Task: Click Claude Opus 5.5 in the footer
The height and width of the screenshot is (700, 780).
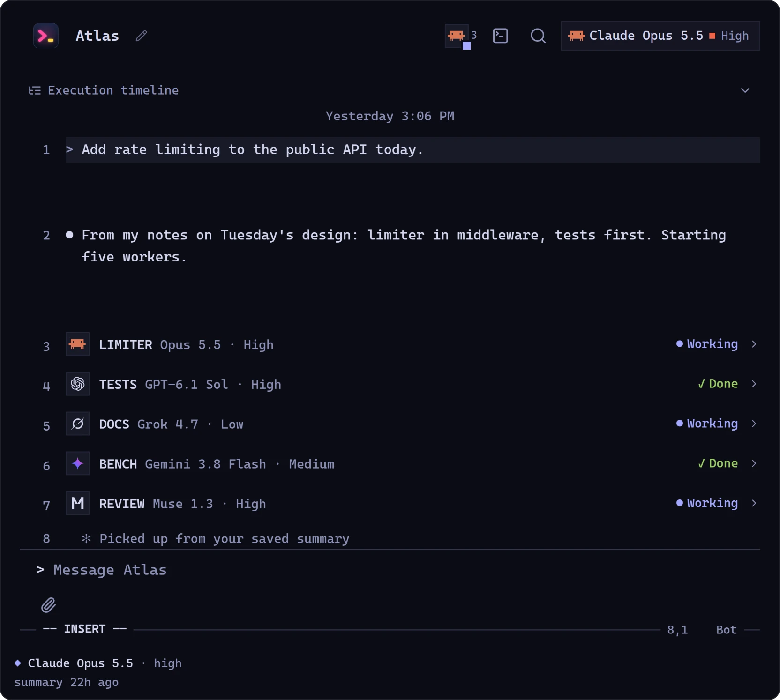Action: point(80,663)
